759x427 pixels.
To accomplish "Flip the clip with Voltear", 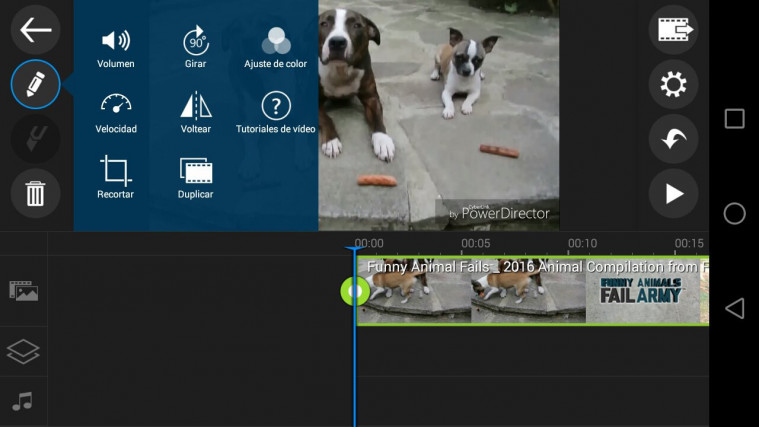I will [x=196, y=113].
